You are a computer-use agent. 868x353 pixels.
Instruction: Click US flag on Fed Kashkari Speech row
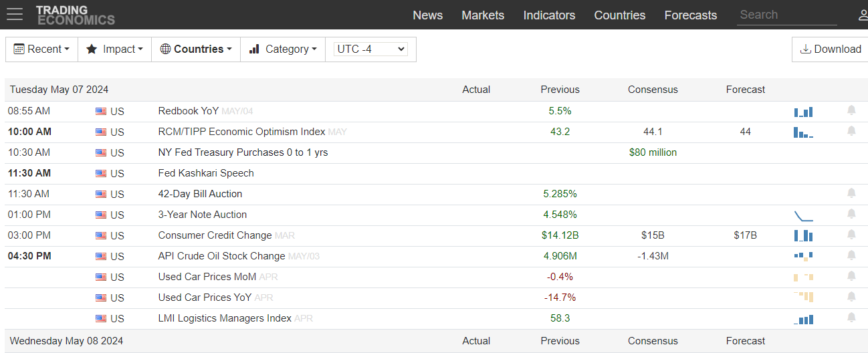click(101, 174)
